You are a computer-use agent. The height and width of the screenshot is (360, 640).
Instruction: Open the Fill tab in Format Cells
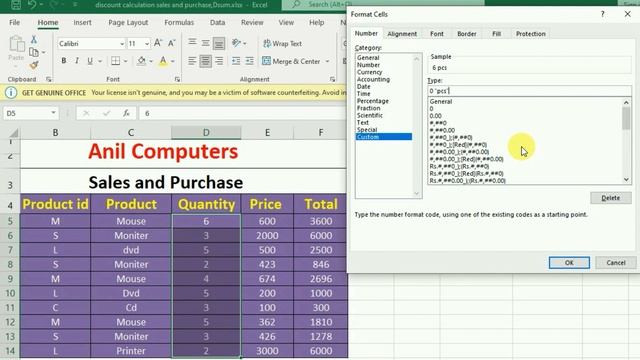pos(496,34)
